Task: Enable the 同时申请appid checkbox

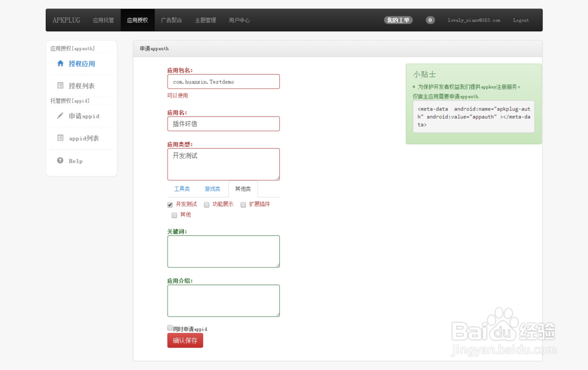Action: click(170, 328)
